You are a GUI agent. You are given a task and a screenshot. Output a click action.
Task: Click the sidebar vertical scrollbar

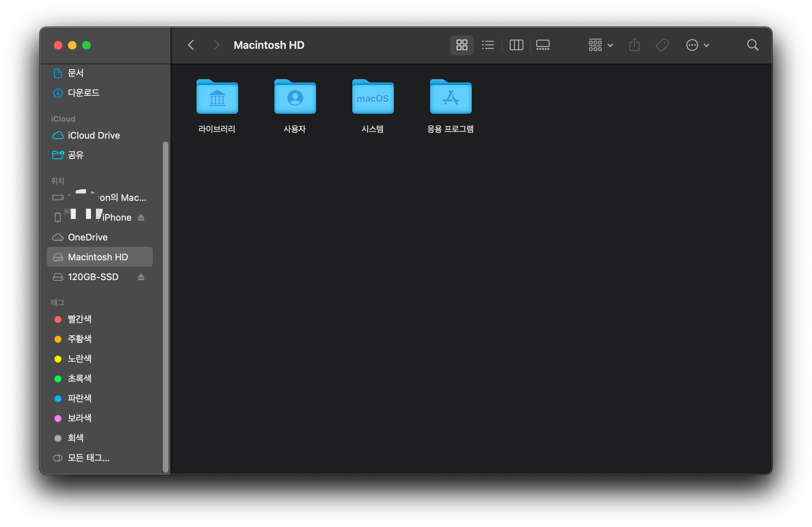tap(165, 307)
